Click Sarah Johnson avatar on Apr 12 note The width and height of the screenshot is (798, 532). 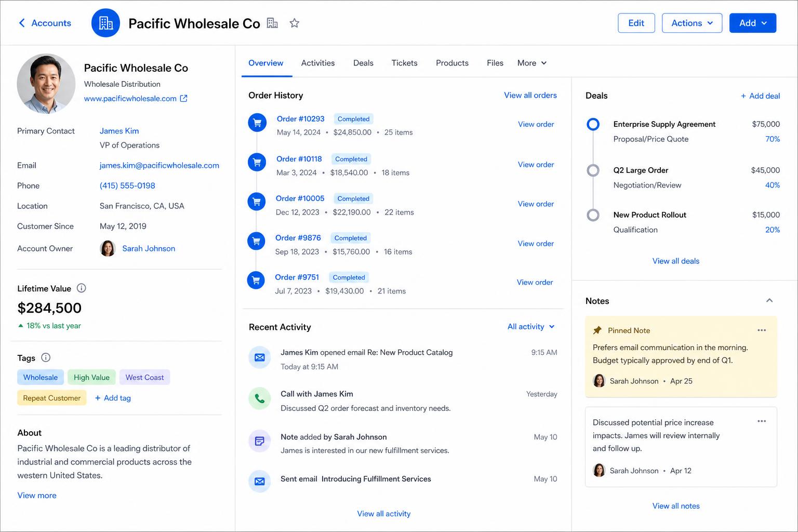[599, 470]
